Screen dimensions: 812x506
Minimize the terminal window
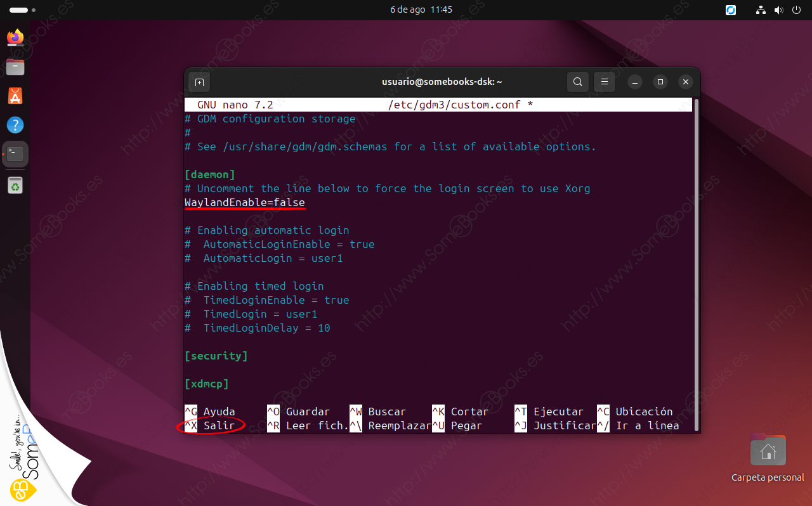(x=635, y=82)
